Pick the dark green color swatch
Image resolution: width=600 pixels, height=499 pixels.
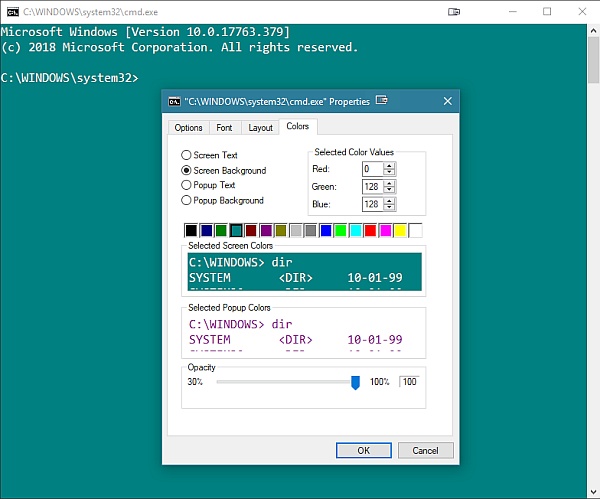[x=221, y=230]
